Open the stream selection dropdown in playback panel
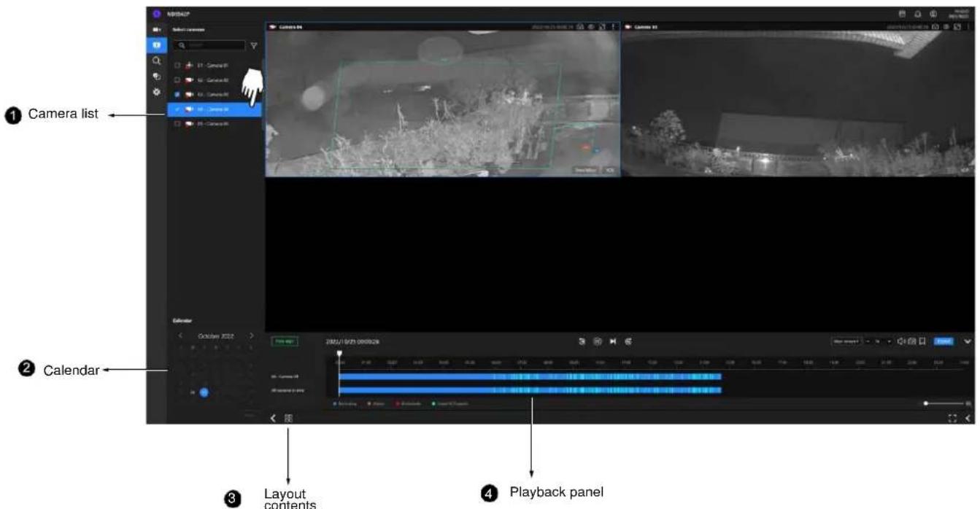 point(847,341)
